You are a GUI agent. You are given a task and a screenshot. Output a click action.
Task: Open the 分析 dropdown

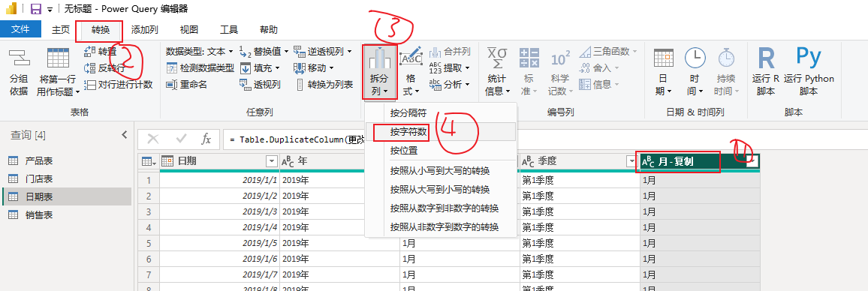450,85
